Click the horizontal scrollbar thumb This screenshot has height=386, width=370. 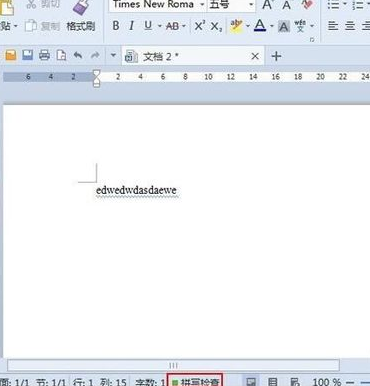(173, 365)
